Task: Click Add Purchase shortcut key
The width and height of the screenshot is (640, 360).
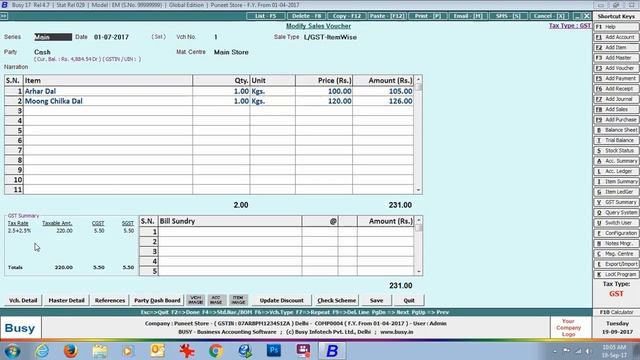Action: coord(616,120)
